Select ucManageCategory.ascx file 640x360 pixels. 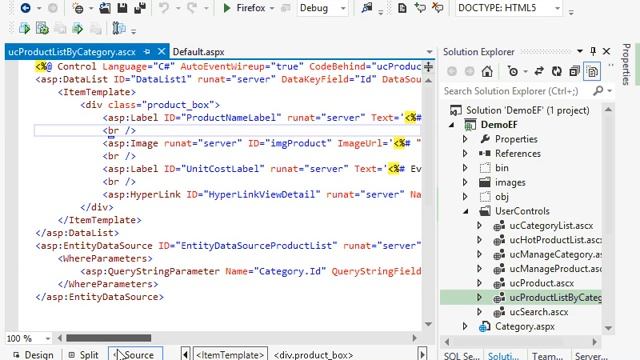(x=555, y=254)
